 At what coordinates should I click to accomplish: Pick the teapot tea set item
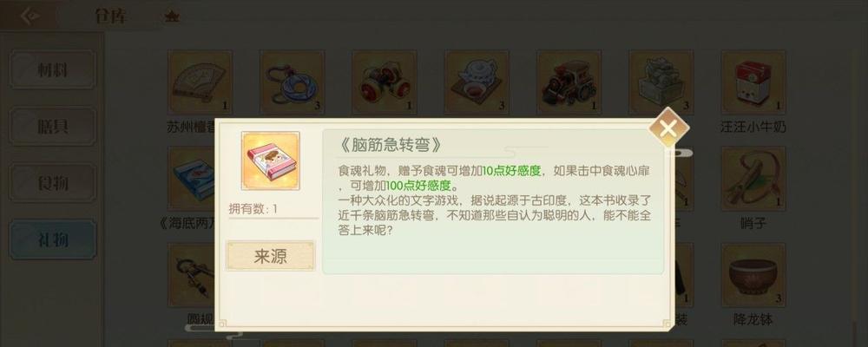click(477, 82)
